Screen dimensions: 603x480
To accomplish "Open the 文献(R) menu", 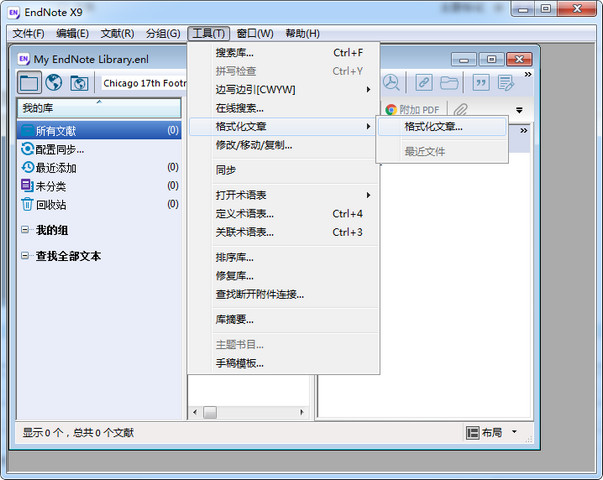I will [117, 33].
